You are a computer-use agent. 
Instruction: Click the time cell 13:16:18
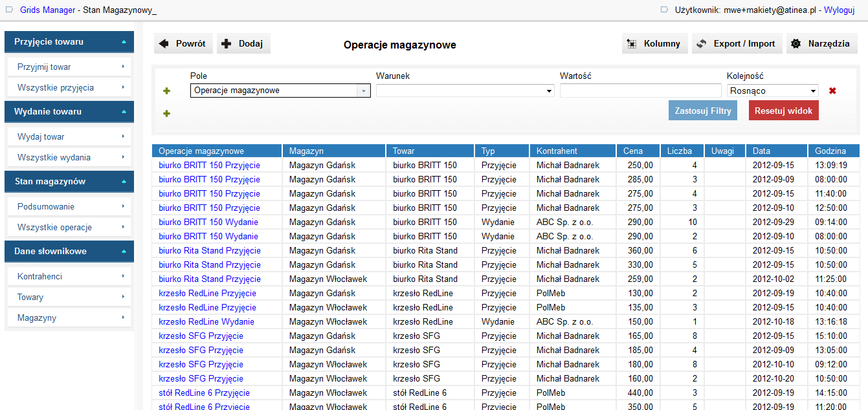pyautogui.click(x=834, y=321)
